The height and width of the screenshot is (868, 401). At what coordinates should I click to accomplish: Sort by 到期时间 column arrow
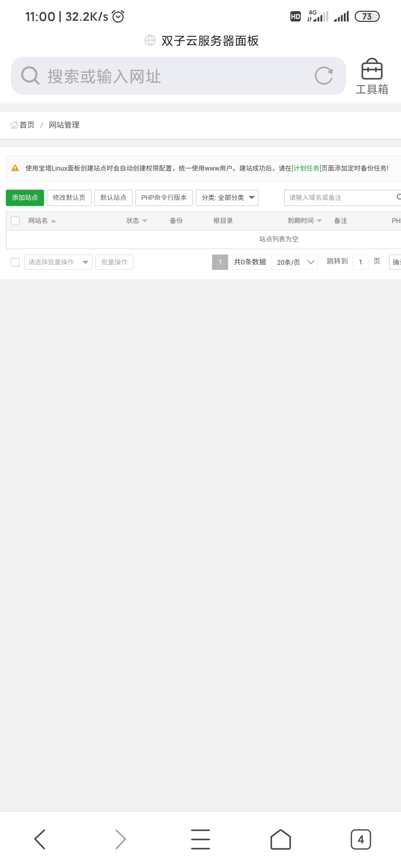(319, 221)
